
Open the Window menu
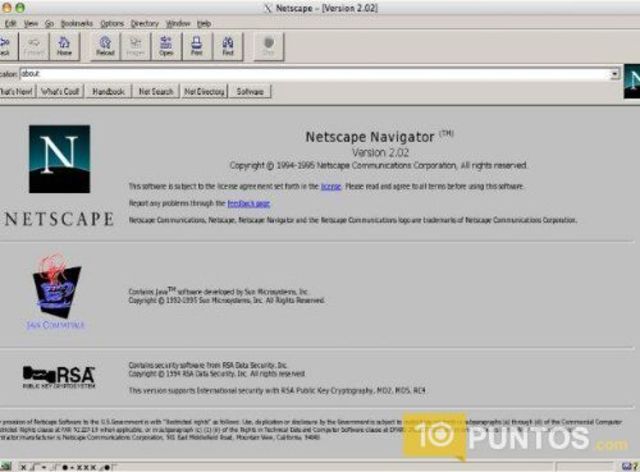tap(178, 24)
